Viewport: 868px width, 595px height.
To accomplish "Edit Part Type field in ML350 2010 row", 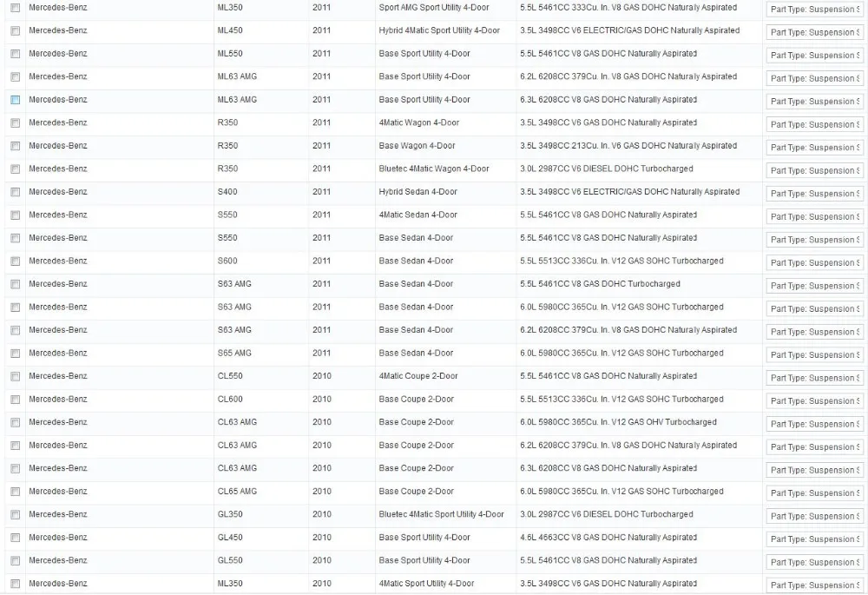I will (x=815, y=585).
